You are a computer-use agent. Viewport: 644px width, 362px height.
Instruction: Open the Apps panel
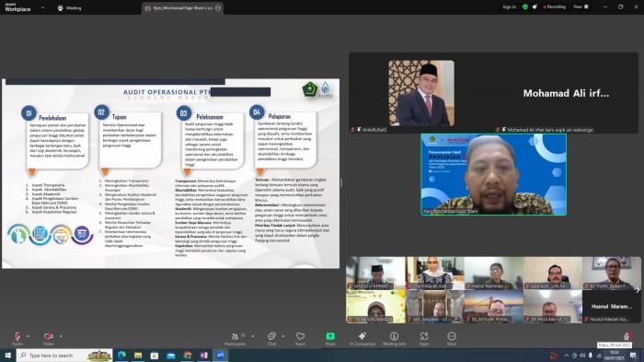tap(424, 339)
